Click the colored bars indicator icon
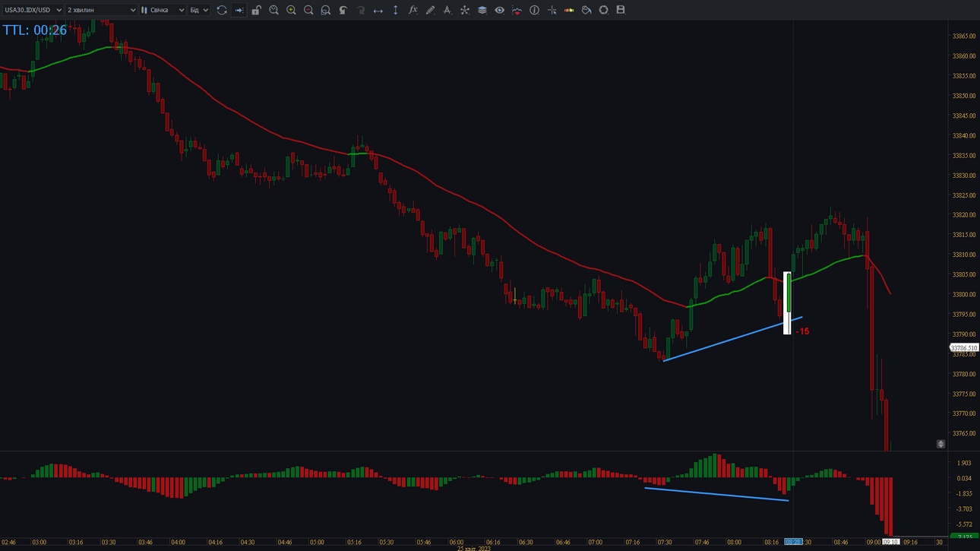 [569, 10]
